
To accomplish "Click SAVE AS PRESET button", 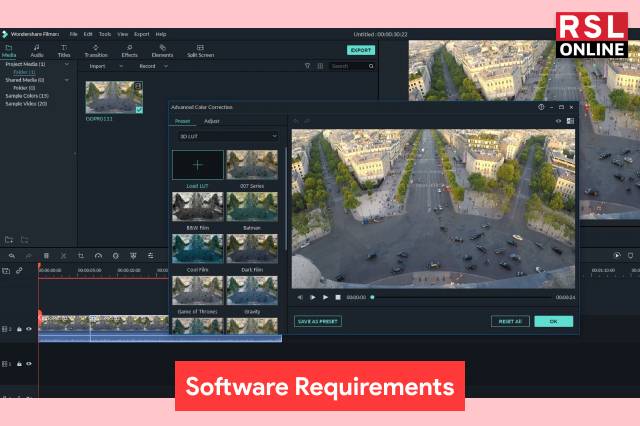I will 318,322.
